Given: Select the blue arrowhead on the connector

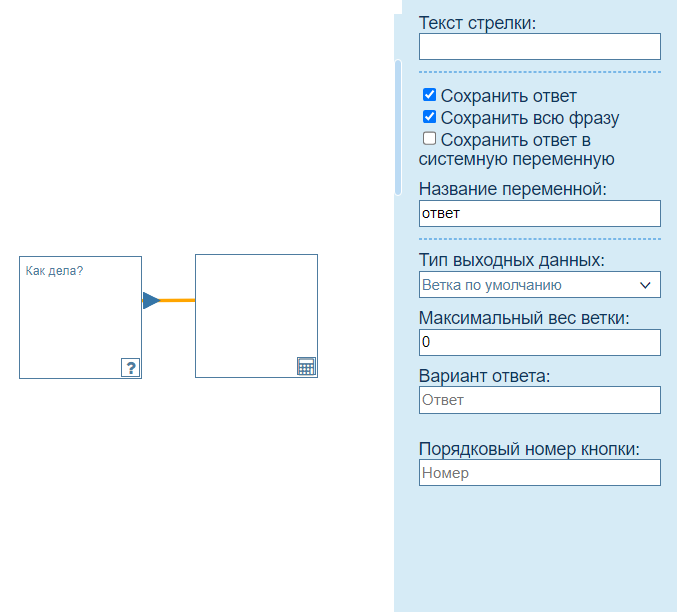Looking at the screenshot, I should click(151, 300).
